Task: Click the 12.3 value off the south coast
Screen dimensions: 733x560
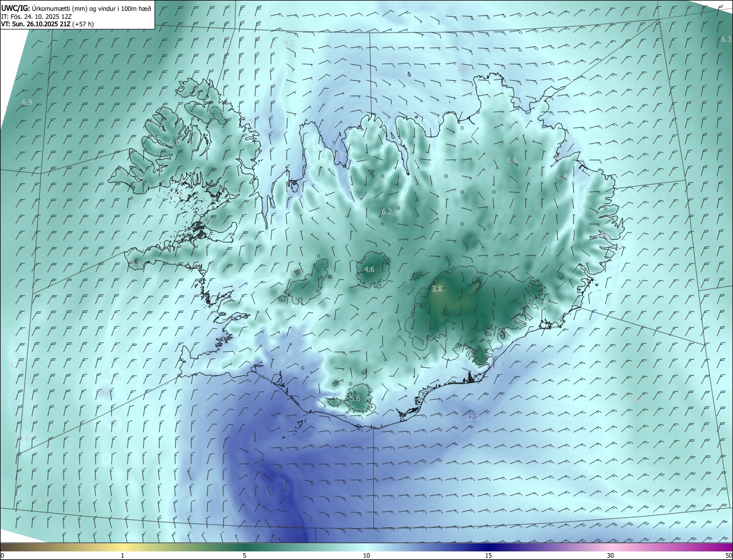Action: [x=472, y=417]
